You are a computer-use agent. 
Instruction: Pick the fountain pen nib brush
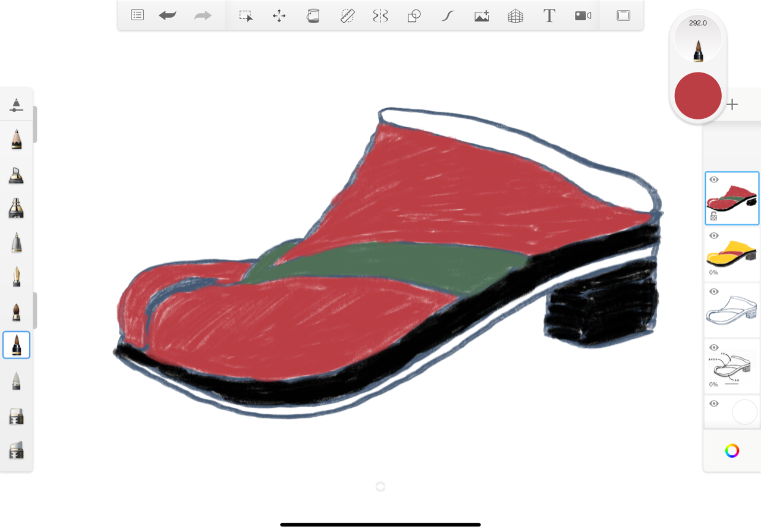pos(17,276)
